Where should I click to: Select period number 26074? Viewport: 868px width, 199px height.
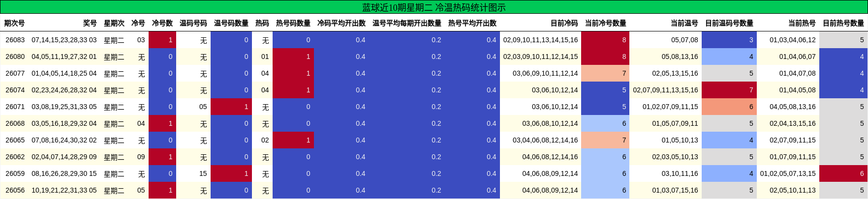tap(15, 90)
